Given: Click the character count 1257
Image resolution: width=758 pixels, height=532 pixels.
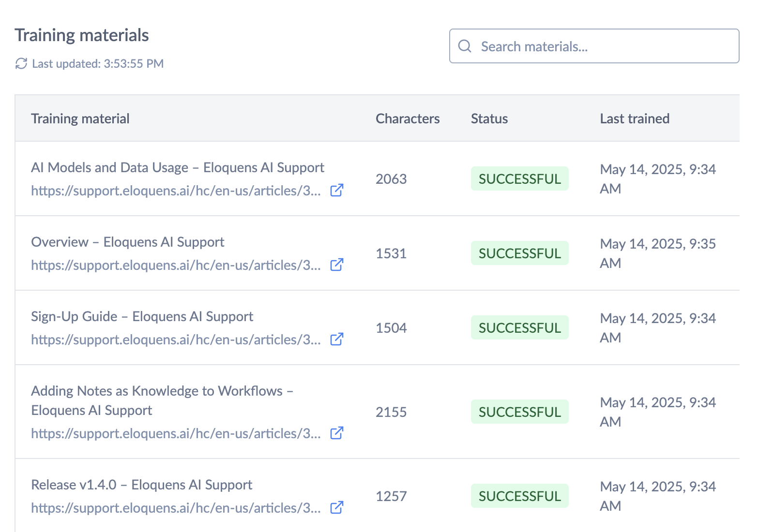Looking at the screenshot, I should coord(391,496).
